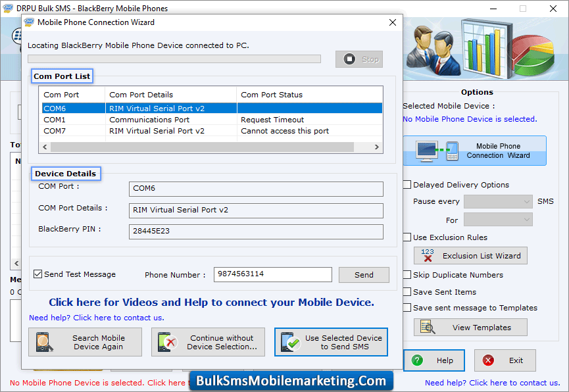Click the wizard dialog title bar icon
This screenshot has height=392, width=569.
pyautogui.click(x=29, y=22)
